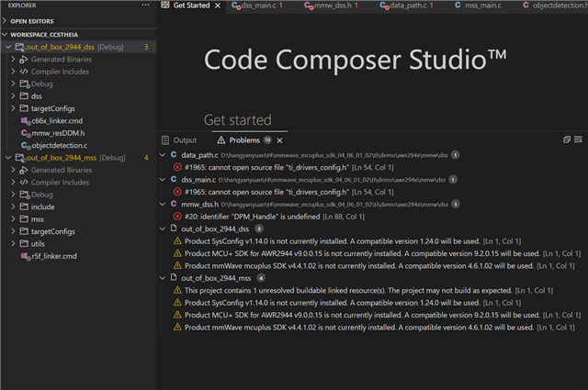
Task: Select dss mmWave mcuplus SDK v4.4.1.02 warning
Action: point(372,265)
